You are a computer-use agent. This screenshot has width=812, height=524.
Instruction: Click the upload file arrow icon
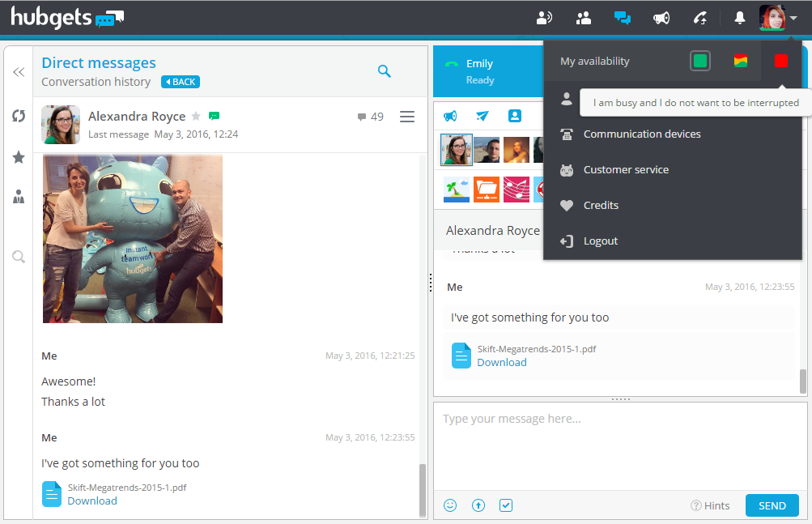pos(478,505)
